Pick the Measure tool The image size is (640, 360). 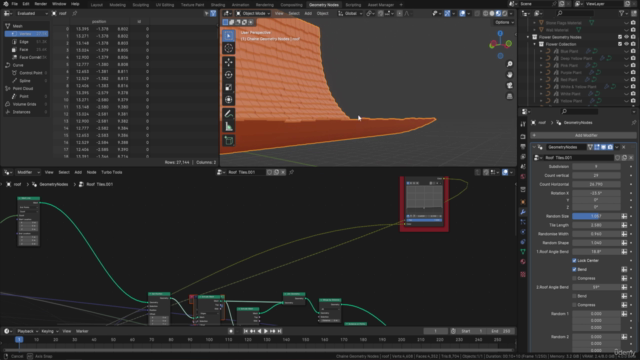[x=229, y=127]
